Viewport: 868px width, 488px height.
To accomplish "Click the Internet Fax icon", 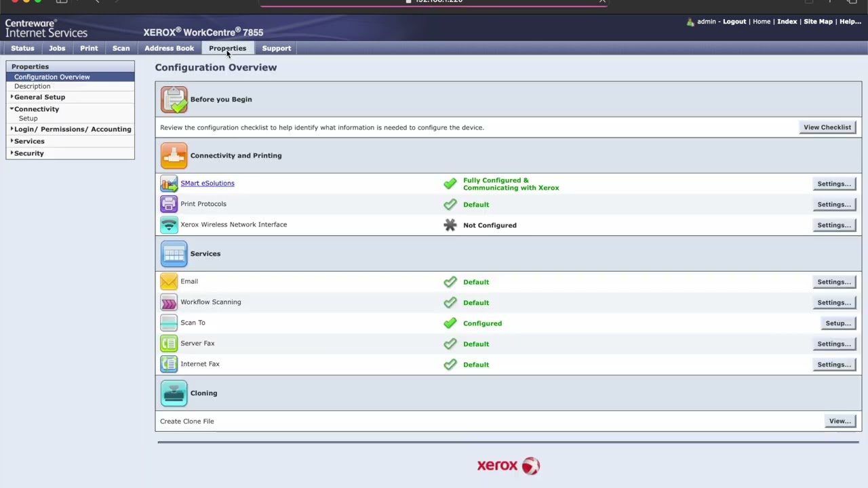I will tap(169, 364).
